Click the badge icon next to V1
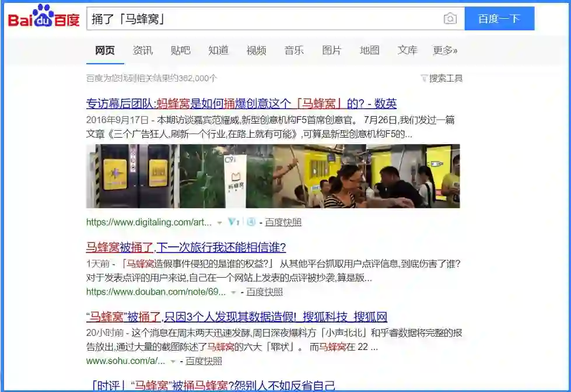This screenshot has height=392, width=571. click(x=251, y=222)
